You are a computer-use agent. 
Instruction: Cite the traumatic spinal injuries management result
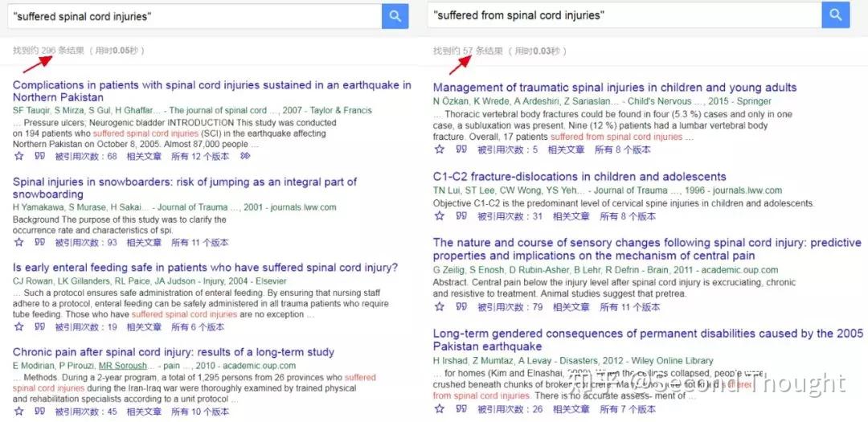click(x=461, y=150)
